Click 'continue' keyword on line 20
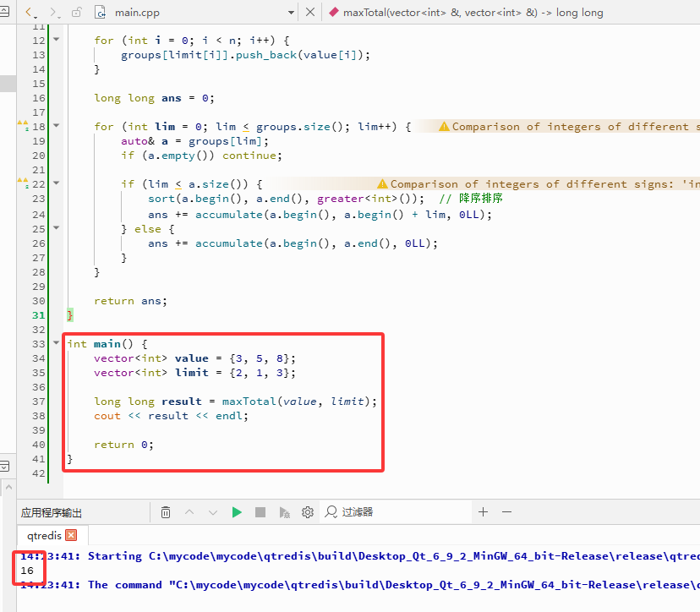This screenshot has width=700, height=612. tap(249, 156)
